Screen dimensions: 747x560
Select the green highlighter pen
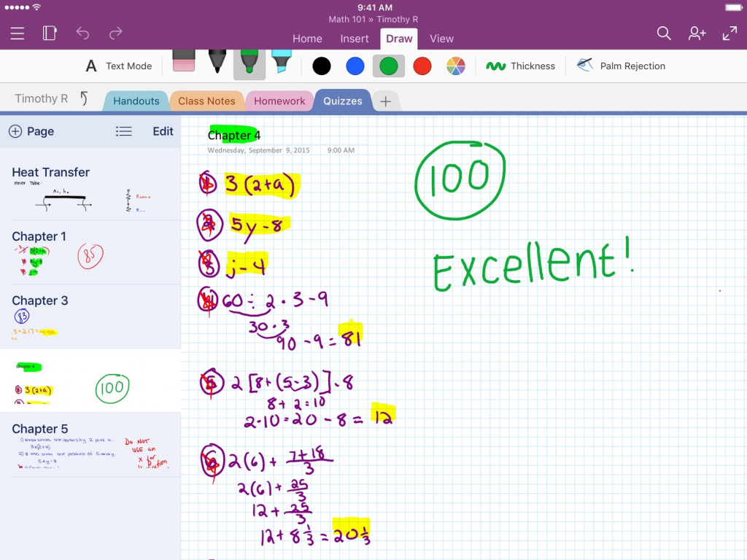point(249,64)
